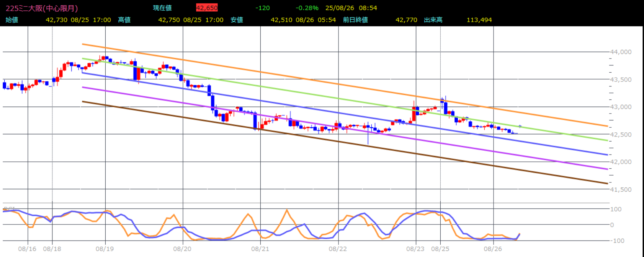
Task: Click the -0.28% change percentage
Action: (307, 8)
